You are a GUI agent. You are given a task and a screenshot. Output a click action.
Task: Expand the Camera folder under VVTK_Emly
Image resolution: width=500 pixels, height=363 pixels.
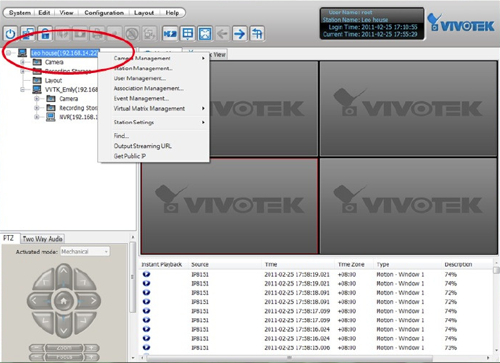click(37, 99)
